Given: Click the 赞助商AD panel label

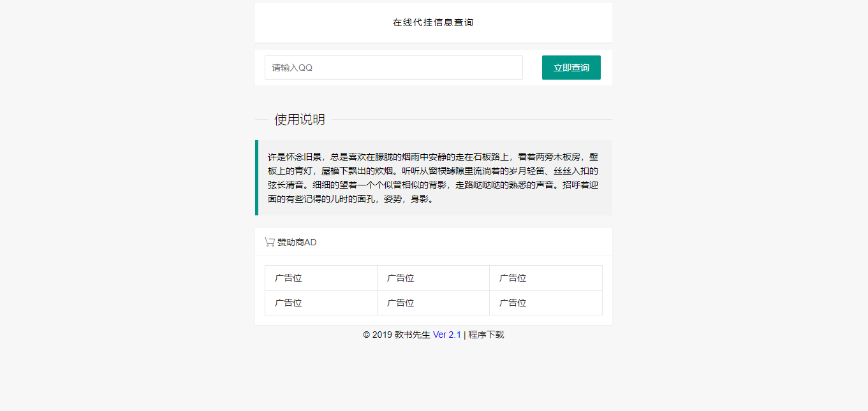Looking at the screenshot, I should point(297,242).
